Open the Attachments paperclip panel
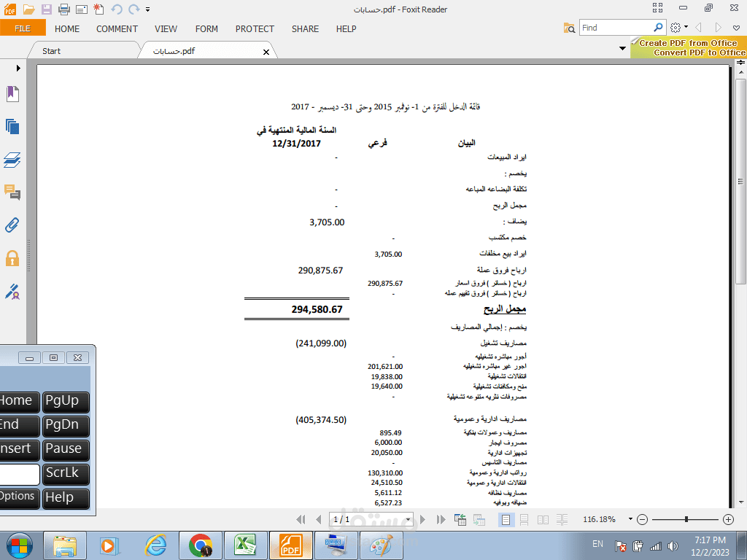747x560 pixels. click(12, 225)
